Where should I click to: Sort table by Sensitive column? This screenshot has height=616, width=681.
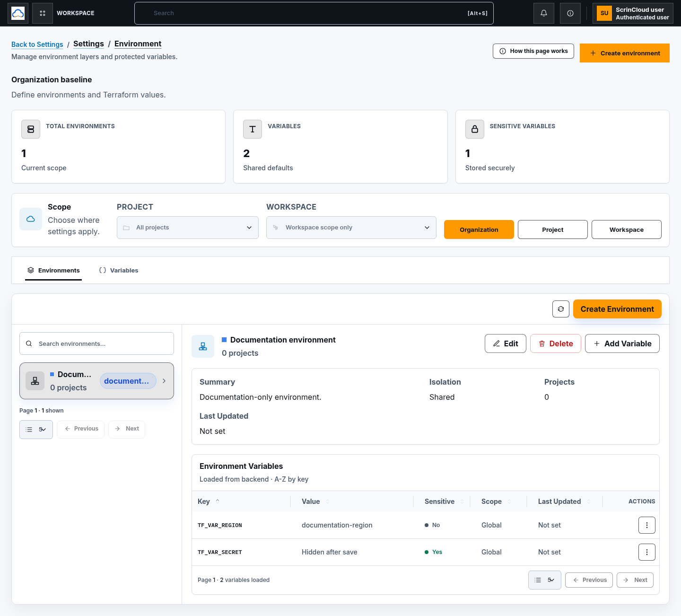tap(462, 502)
